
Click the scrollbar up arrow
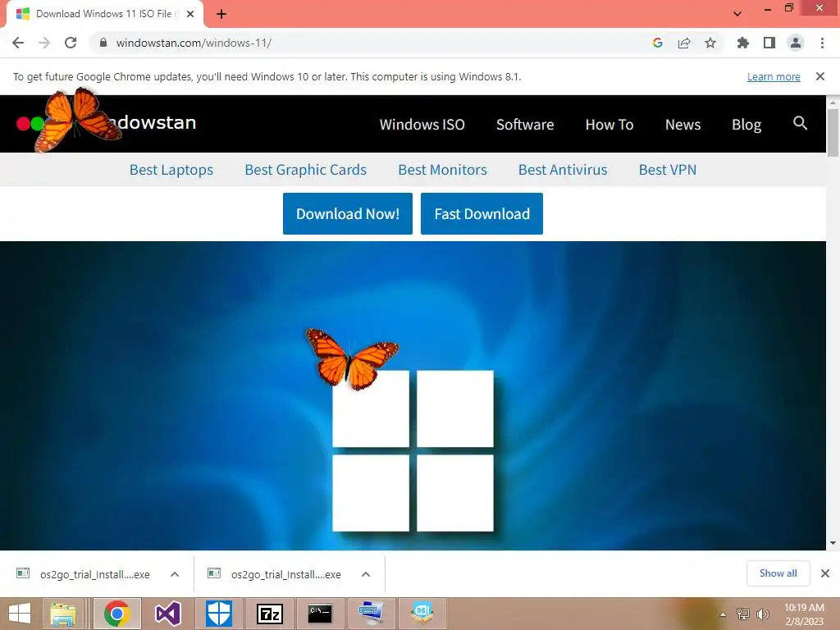pos(833,102)
